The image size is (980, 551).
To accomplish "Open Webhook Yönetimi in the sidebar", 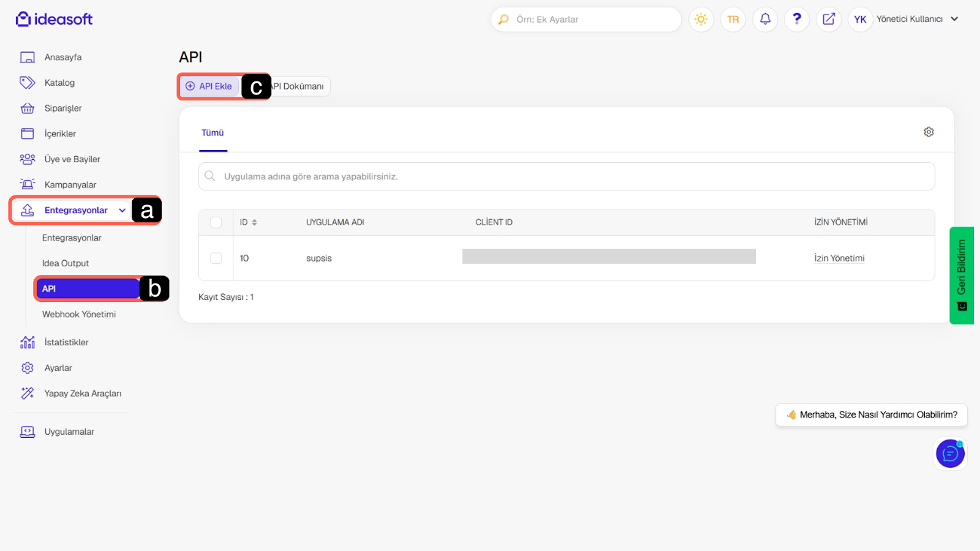I will coord(79,315).
